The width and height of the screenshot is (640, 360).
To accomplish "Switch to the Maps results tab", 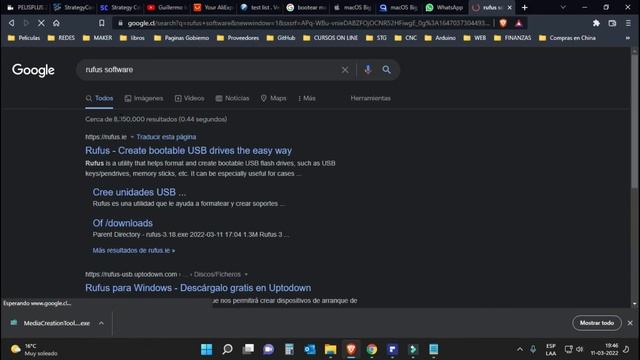I will point(273,98).
